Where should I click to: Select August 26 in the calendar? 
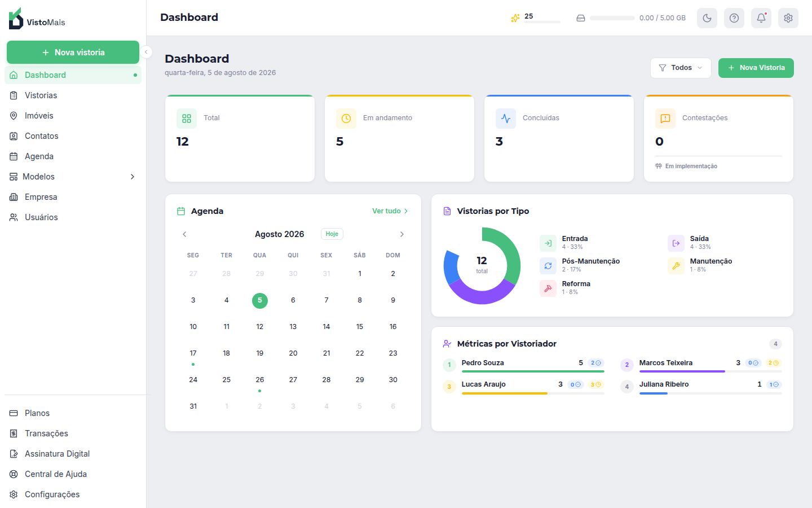pos(260,380)
